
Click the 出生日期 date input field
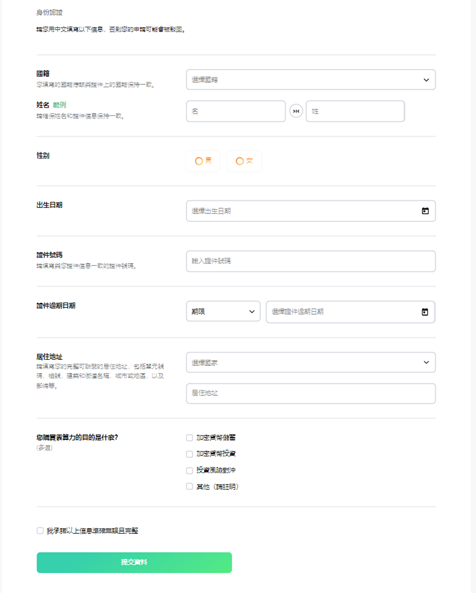tap(311, 211)
